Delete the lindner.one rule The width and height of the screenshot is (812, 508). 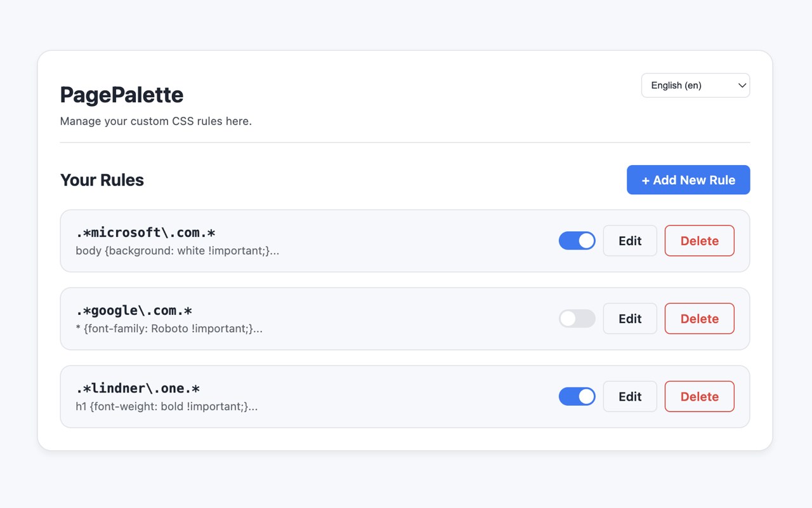pyautogui.click(x=699, y=397)
